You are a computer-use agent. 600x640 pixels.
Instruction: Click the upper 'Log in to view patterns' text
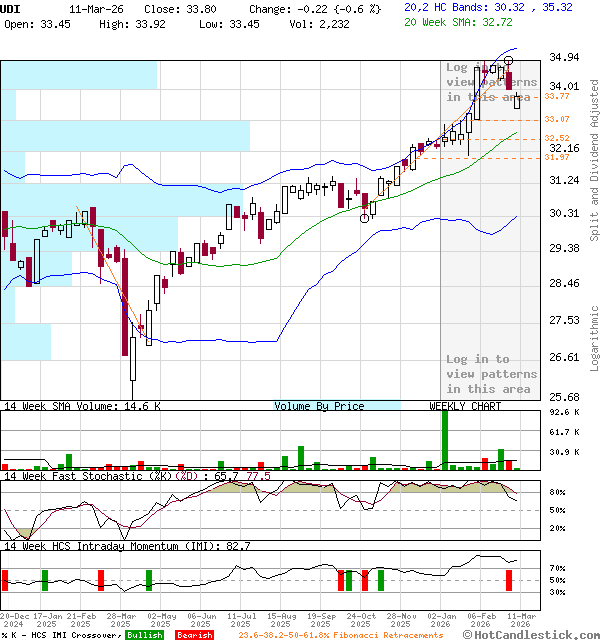click(491, 83)
